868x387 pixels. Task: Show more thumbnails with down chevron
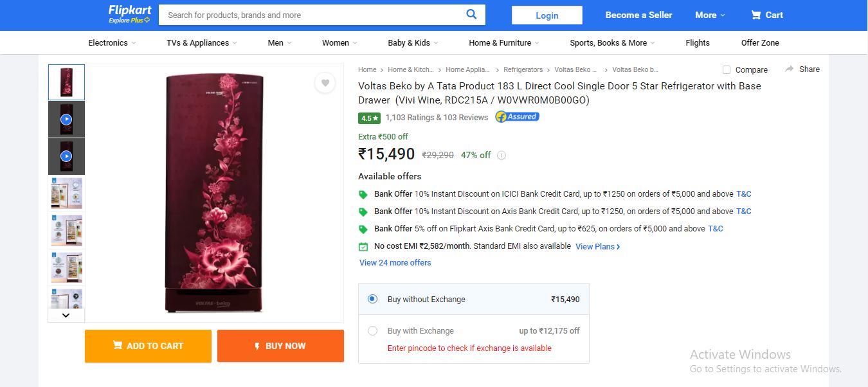[66, 316]
